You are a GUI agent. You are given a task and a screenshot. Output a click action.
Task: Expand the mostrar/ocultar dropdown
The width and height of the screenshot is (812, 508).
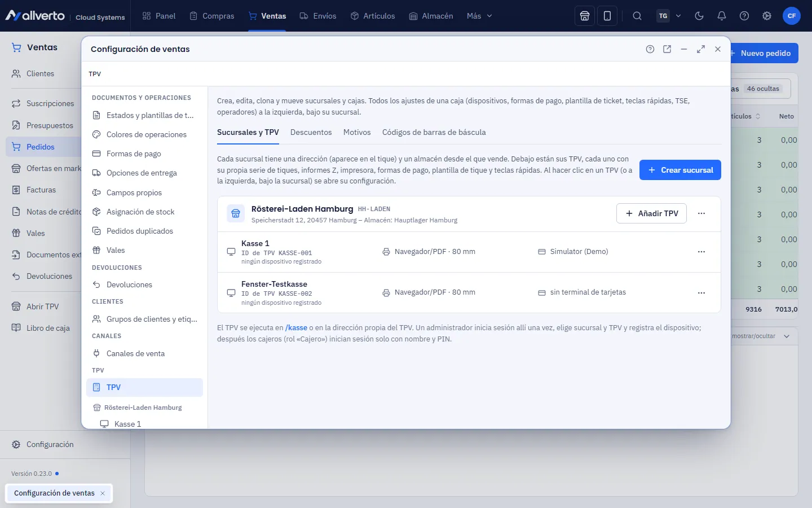[x=787, y=336]
